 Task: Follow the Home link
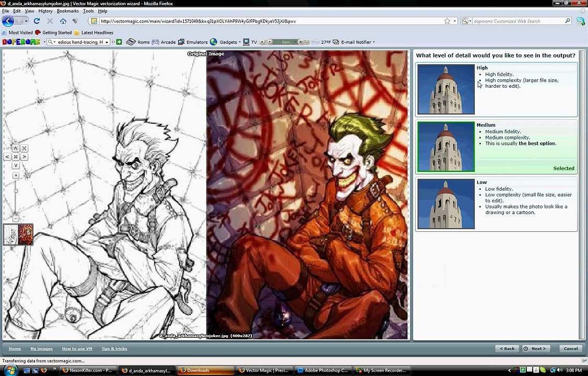(x=15, y=349)
